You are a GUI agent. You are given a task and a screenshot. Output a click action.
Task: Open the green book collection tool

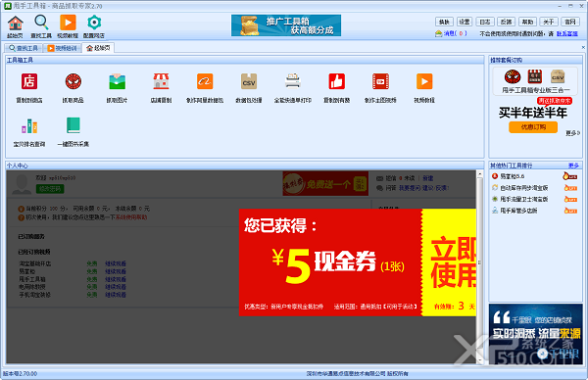[x=73, y=125]
